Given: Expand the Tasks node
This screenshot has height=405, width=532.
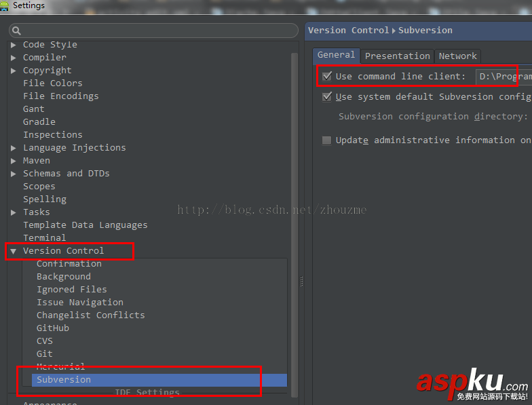Looking at the screenshot, I should (x=14, y=212).
